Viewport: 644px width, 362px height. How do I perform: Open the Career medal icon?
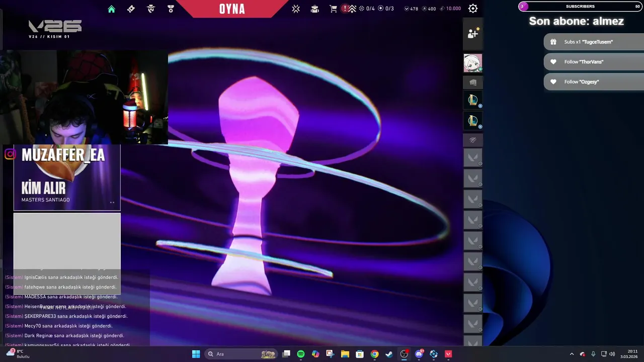171,9
